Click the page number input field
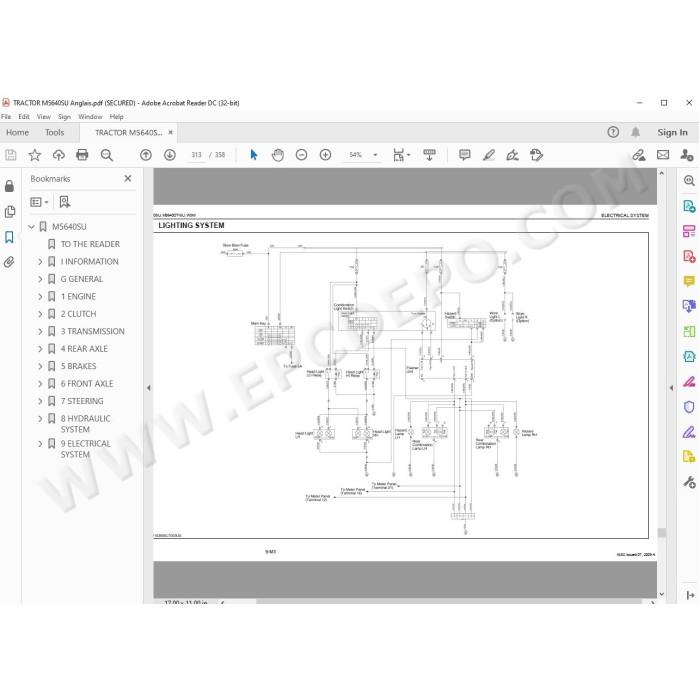This screenshot has width=700, height=700. tap(196, 155)
